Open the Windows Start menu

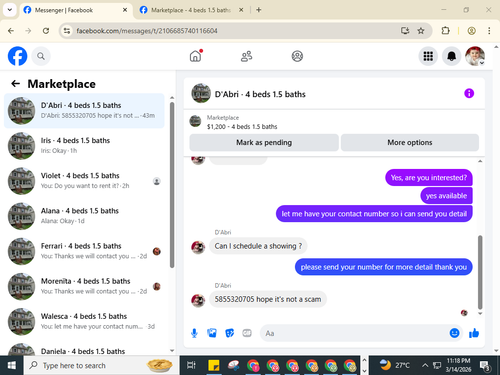12,366
